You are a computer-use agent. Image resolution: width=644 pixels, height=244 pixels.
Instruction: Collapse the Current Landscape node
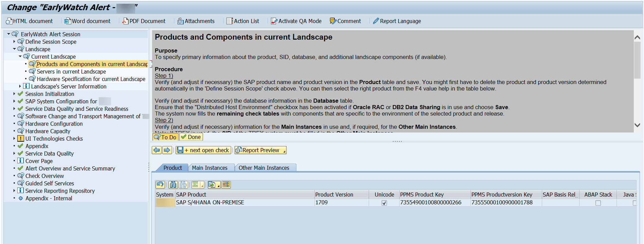pos(20,57)
